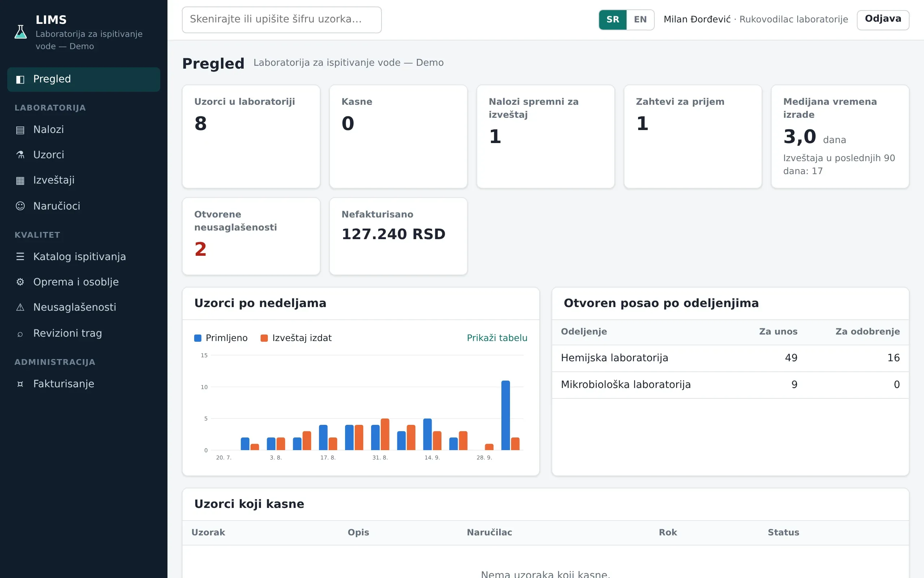Click the Pregled dashboard icon in sidebar
Viewport: 924px width, 578px height.
pyautogui.click(x=20, y=79)
